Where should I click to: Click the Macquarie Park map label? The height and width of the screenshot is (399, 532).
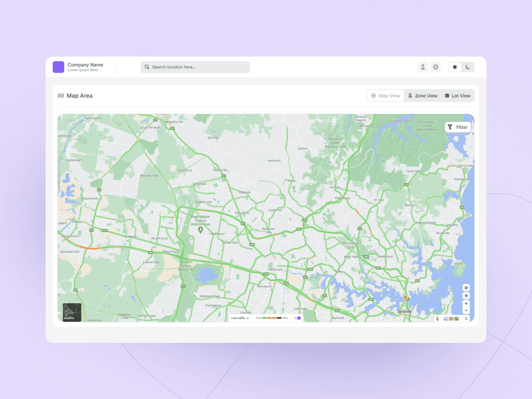[350, 245]
